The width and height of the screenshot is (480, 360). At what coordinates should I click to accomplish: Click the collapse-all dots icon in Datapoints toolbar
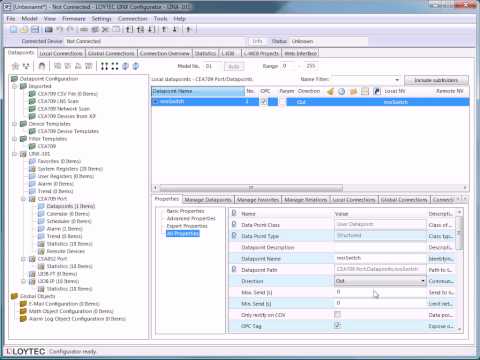[x=115, y=66]
